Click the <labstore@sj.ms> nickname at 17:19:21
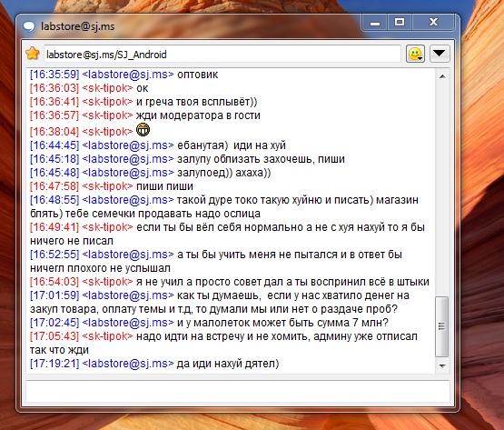 [x=128, y=364]
